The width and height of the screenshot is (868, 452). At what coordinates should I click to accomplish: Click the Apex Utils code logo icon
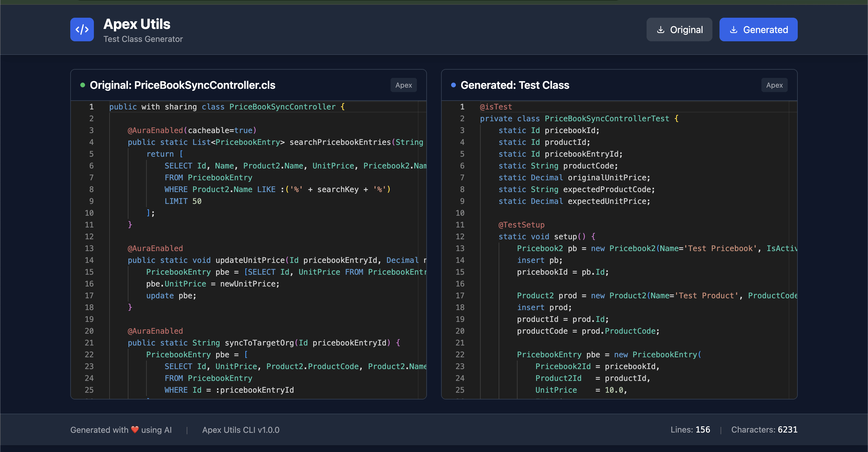(82, 30)
